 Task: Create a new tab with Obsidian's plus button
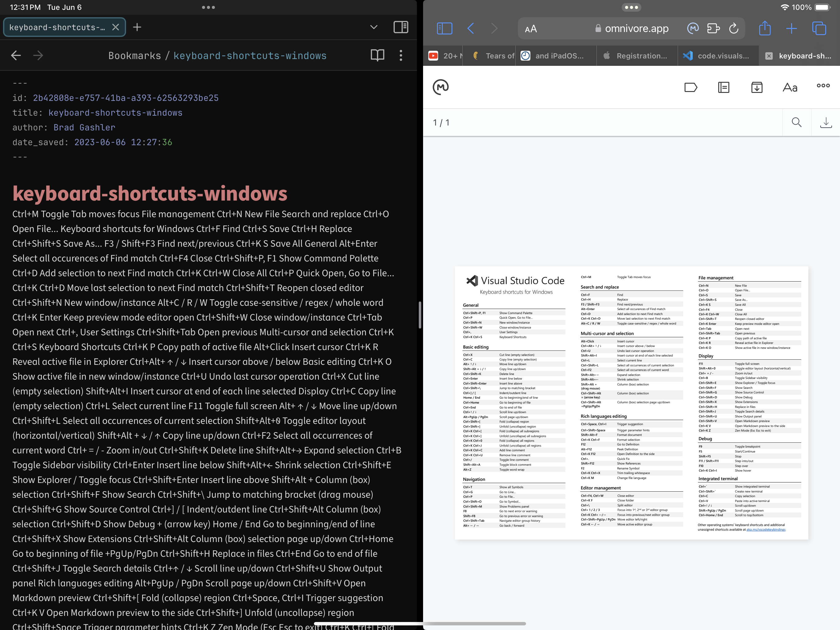[137, 27]
